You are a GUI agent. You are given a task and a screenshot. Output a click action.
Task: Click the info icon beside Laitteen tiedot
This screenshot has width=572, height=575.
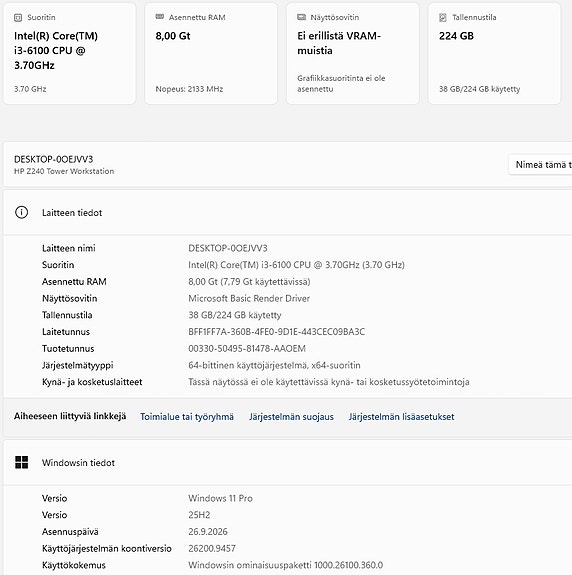tap(21, 212)
